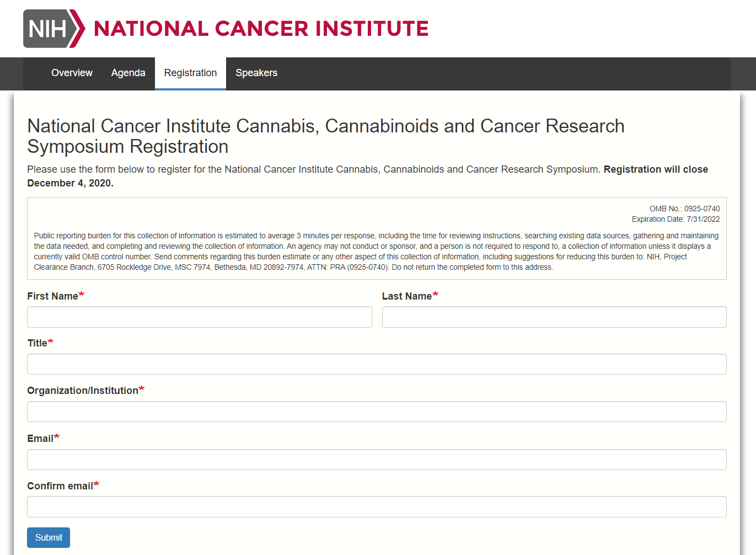Click the Email input box
Screen dimensions: 756x555
pos(377,460)
